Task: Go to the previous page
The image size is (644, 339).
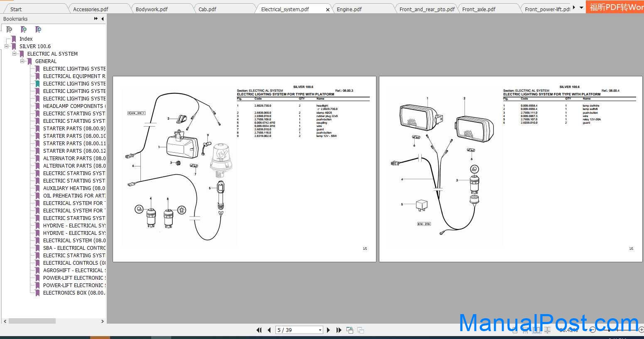Action: [x=269, y=330]
